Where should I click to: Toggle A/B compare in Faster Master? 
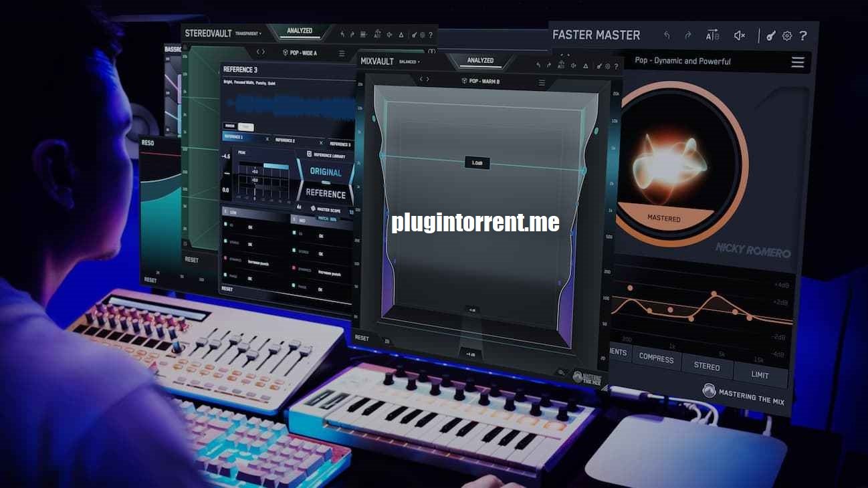(712, 35)
